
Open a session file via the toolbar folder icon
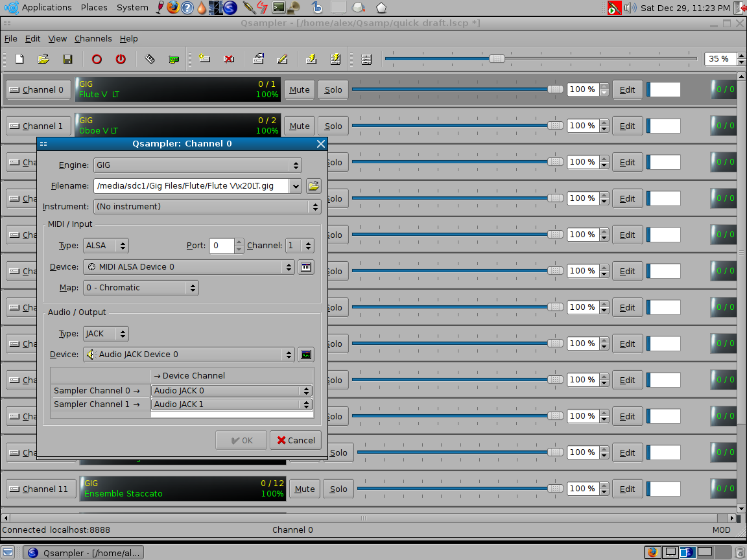click(x=43, y=59)
